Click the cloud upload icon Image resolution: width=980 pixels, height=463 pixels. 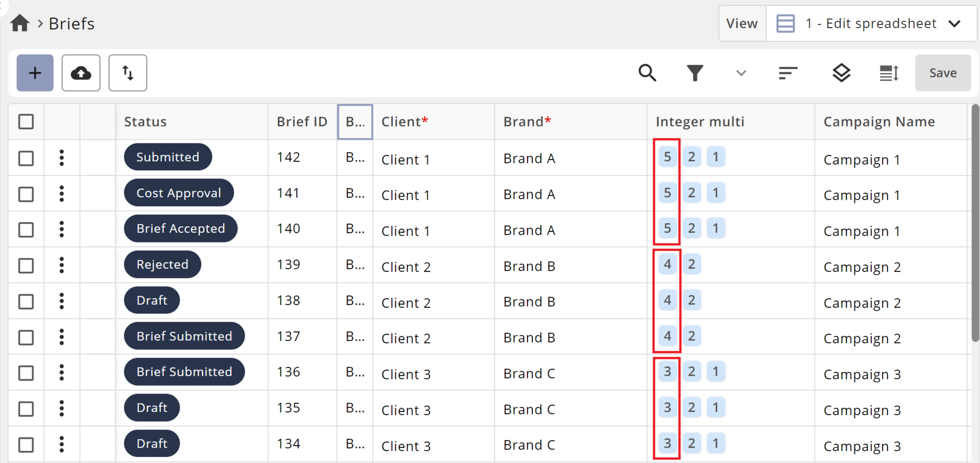(81, 73)
